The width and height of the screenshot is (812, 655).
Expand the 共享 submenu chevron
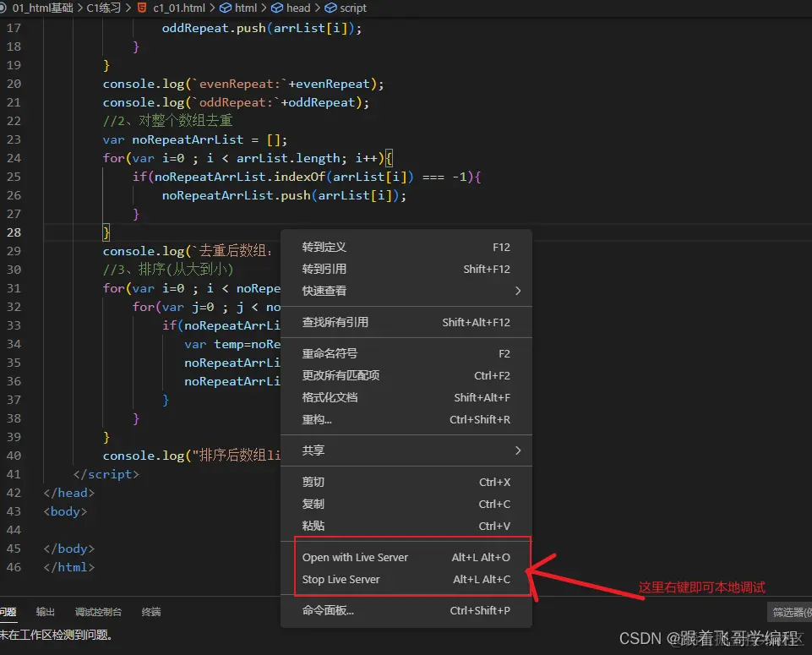(x=518, y=450)
